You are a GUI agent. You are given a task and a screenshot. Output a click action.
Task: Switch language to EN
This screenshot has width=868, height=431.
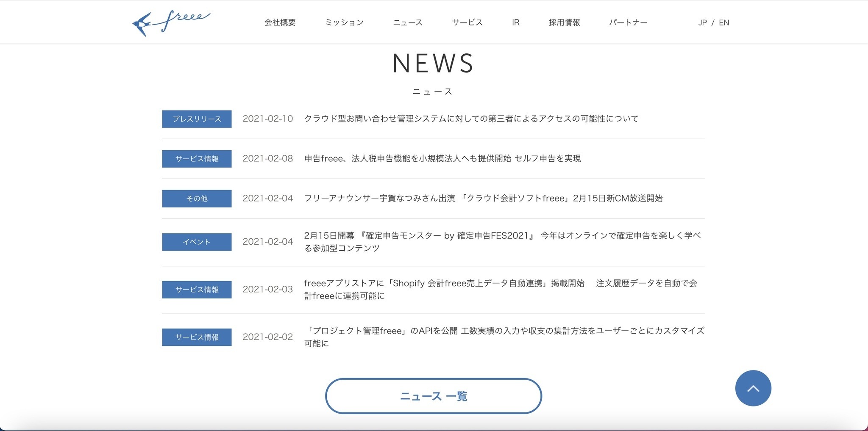point(724,23)
